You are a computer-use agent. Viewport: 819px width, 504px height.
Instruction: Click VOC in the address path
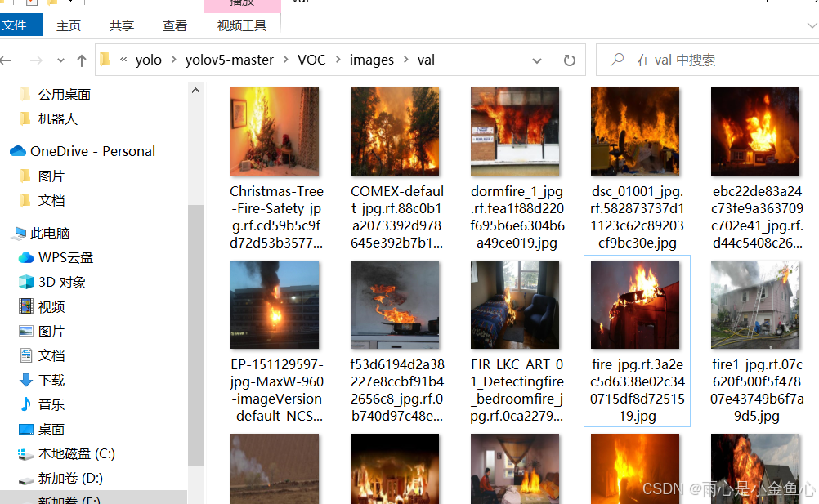(311, 60)
